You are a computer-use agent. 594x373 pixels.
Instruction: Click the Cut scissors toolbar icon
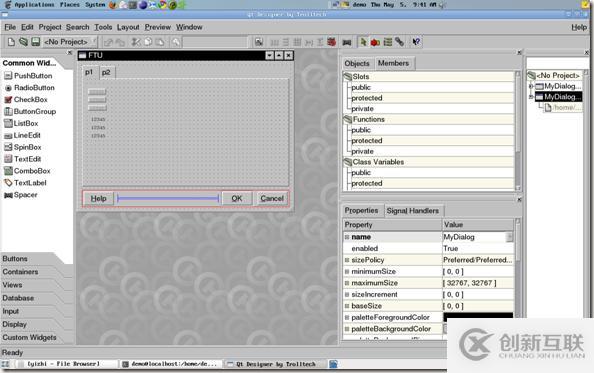point(135,42)
